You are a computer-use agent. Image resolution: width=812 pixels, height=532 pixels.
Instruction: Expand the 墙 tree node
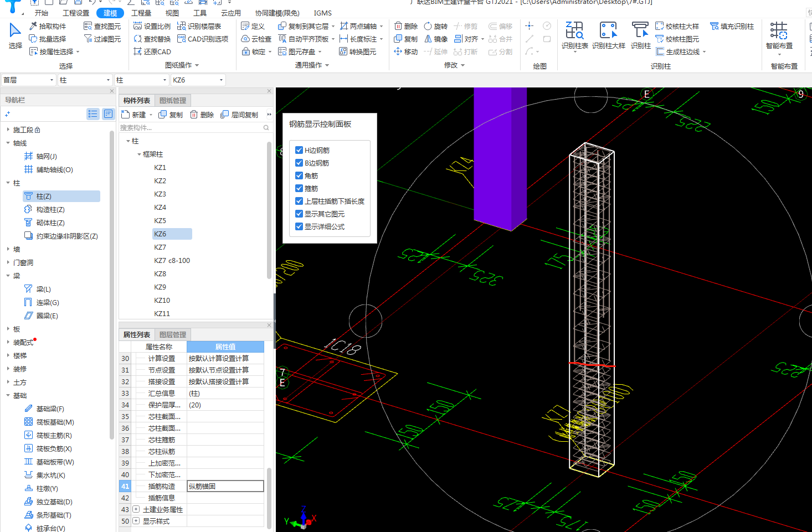[8, 249]
